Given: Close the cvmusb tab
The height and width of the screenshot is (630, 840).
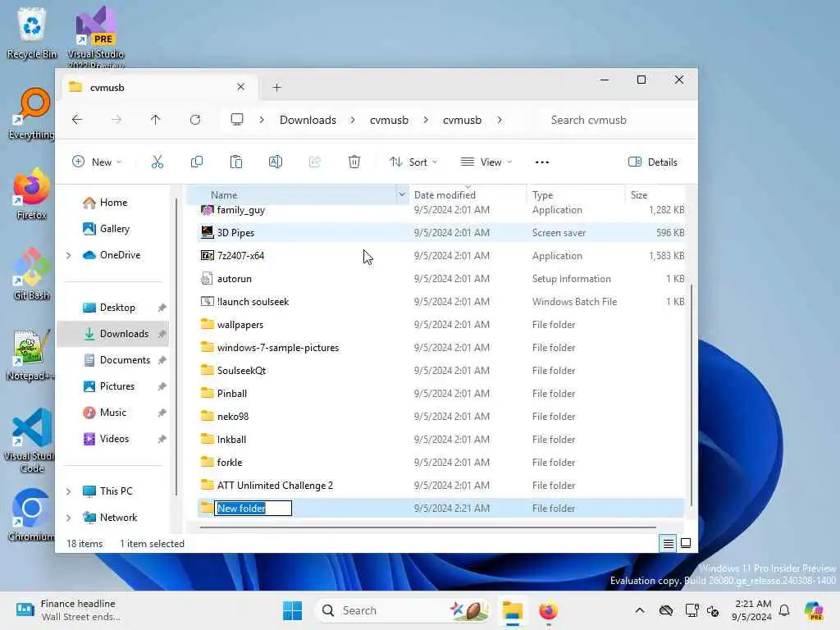Looking at the screenshot, I should click(240, 87).
